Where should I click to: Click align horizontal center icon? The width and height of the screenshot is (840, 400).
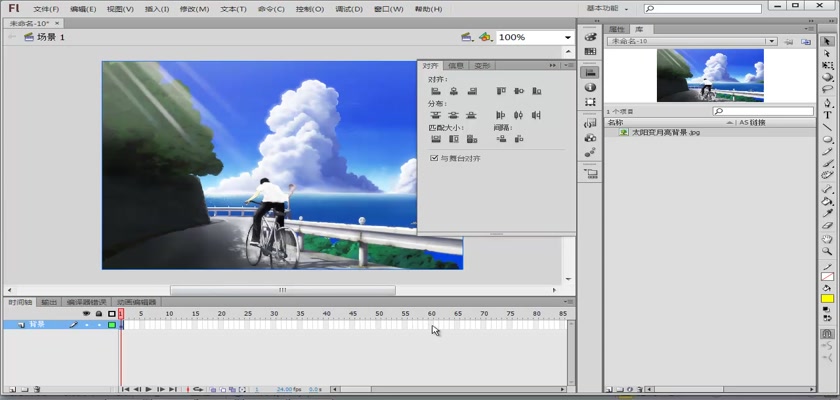[454, 91]
